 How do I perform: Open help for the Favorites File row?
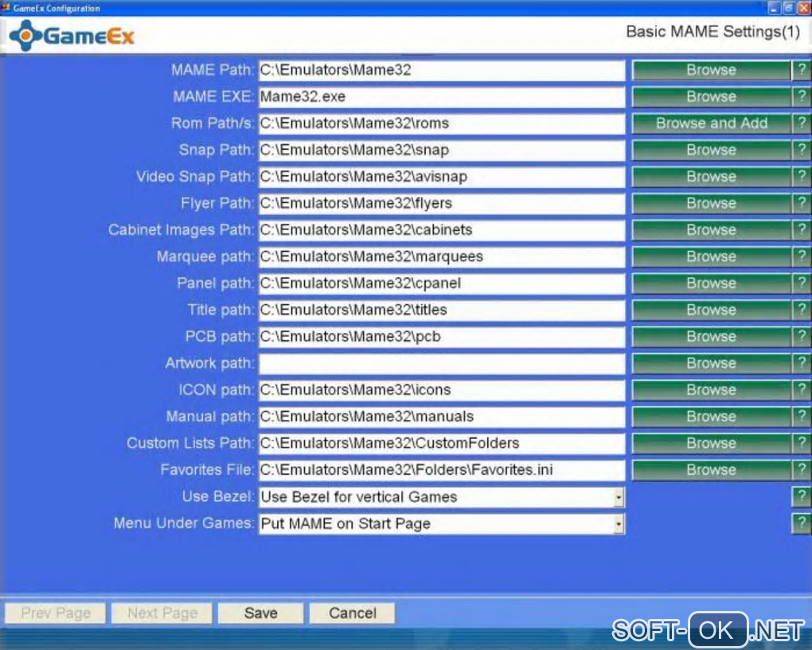point(802,470)
